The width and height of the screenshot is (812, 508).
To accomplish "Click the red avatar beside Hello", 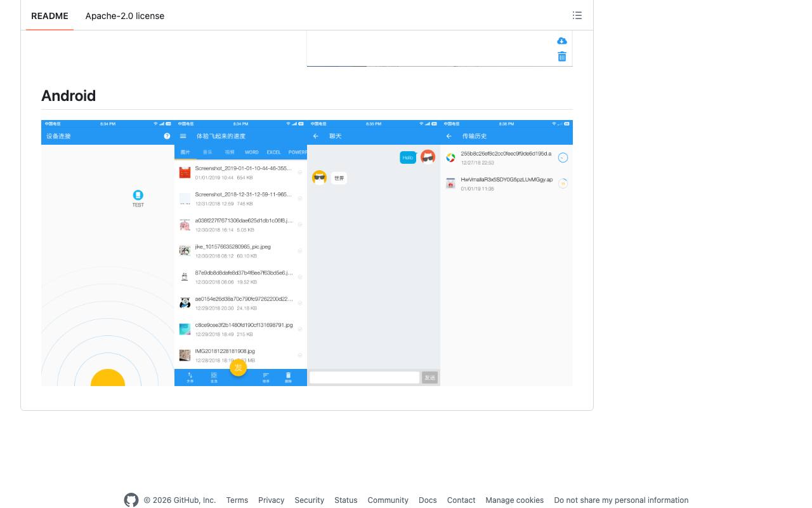I will (x=428, y=156).
